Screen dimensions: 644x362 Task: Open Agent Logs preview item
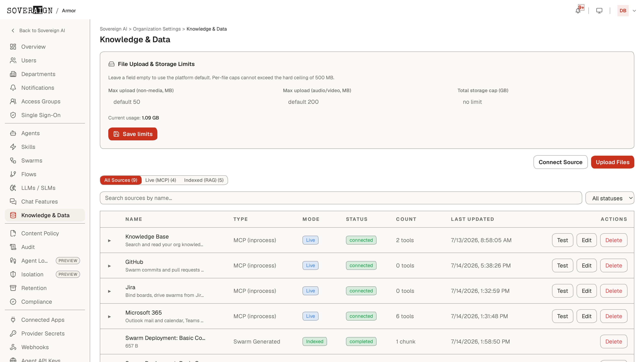[x=45, y=261]
